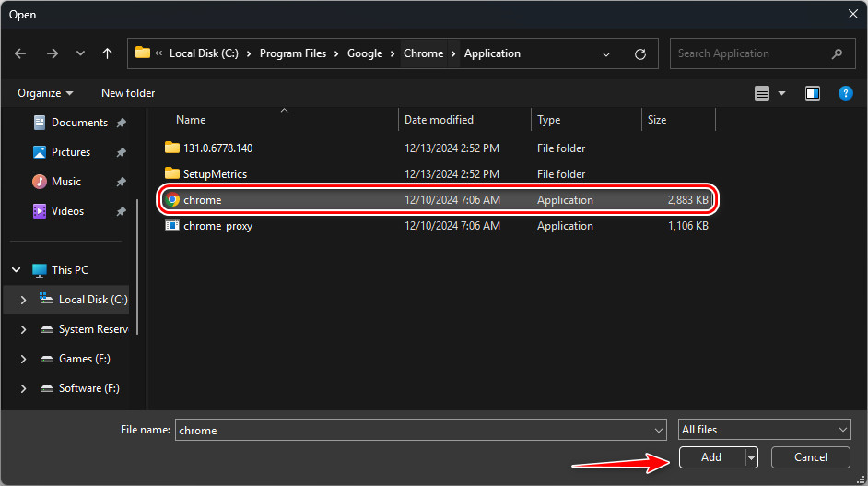Sort files by Date modified column
Viewport: 868px width, 486px height.
tap(440, 120)
